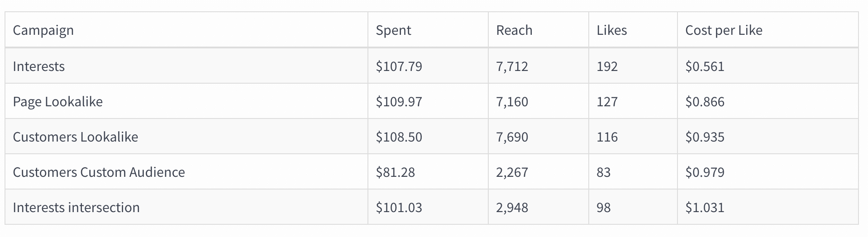
Task: Select the Reach column header
Action: pos(514,30)
